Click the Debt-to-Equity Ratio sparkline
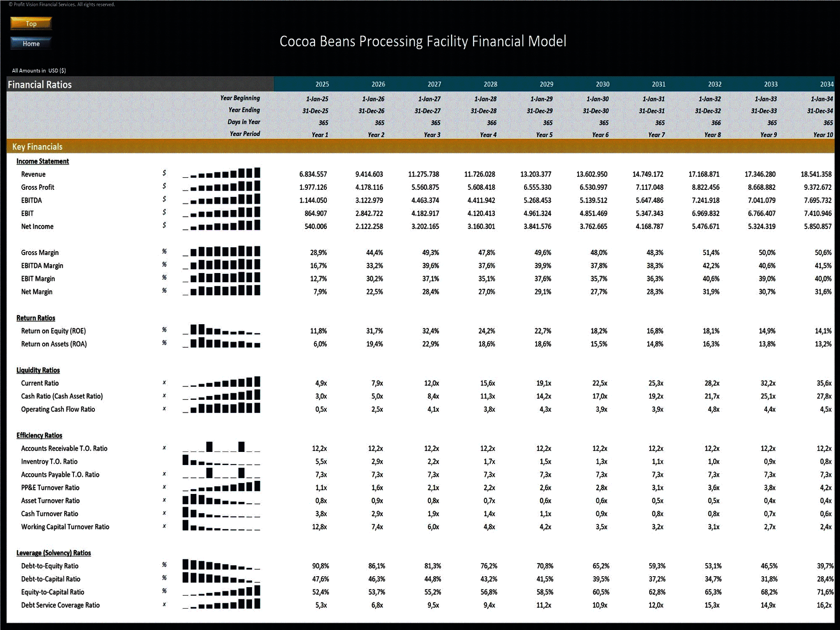Viewport: 840px width, 630px height. point(221,565)
